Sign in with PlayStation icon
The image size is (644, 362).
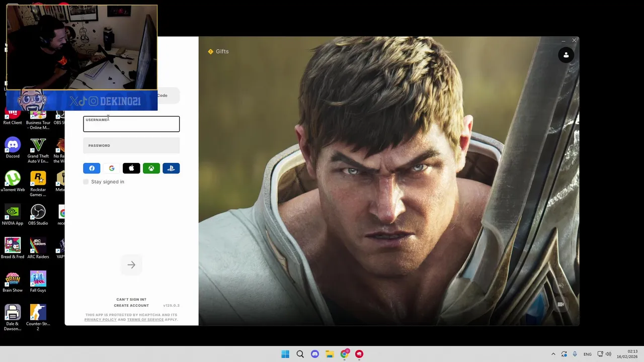tap(171, 168)
